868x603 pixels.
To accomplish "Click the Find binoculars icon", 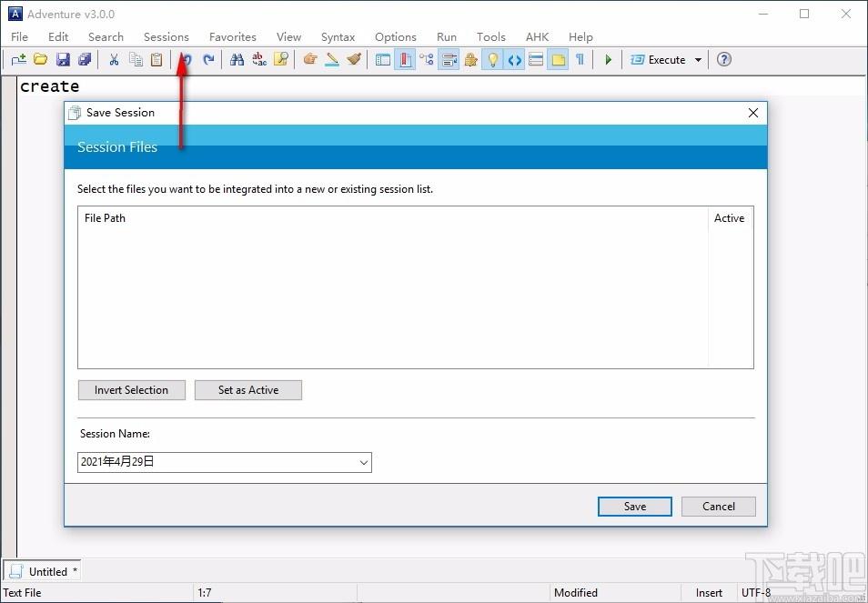I will [237, 59].
